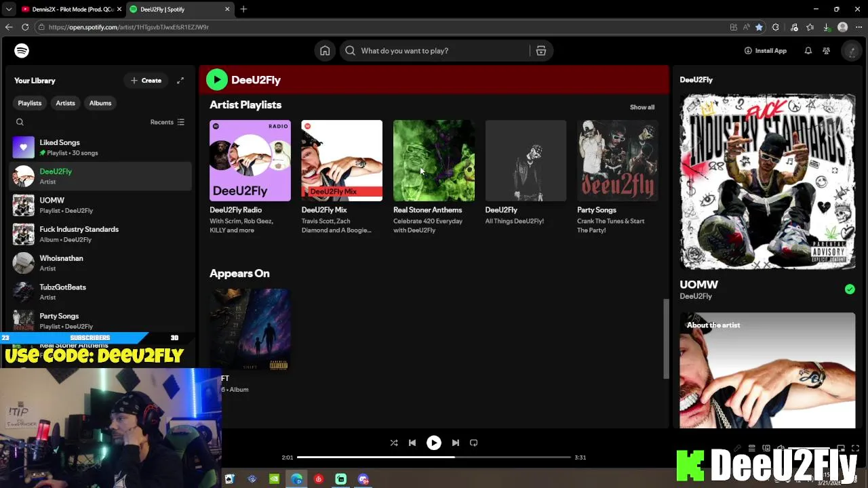Open the Appears On album cover thumbnail
The image size is (868, 488).
pos(250,329)
